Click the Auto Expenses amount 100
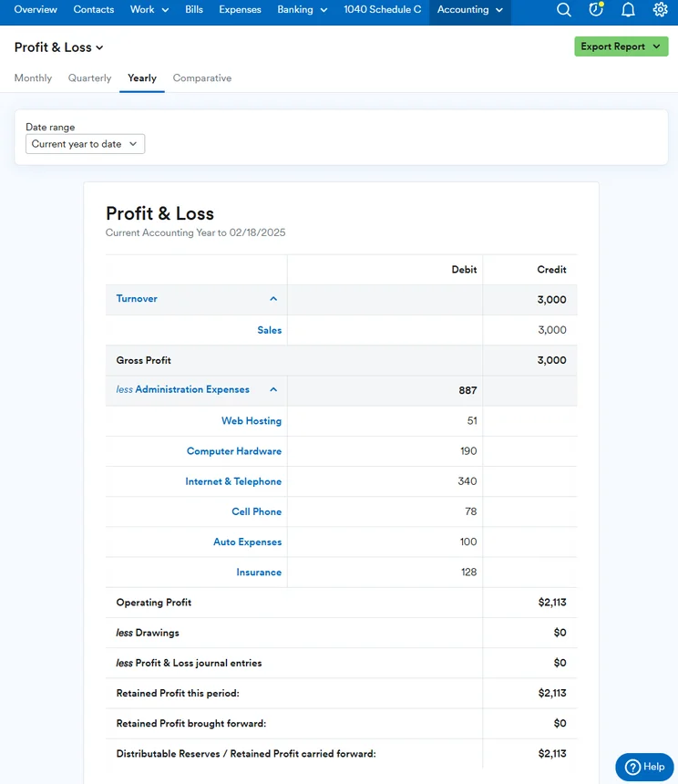Viewport: 678px width, 784px height. pyautogui.click(x=468, y=542)
